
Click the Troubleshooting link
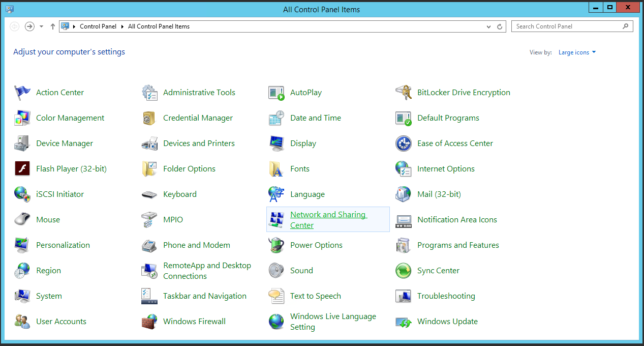click(446, 296)
